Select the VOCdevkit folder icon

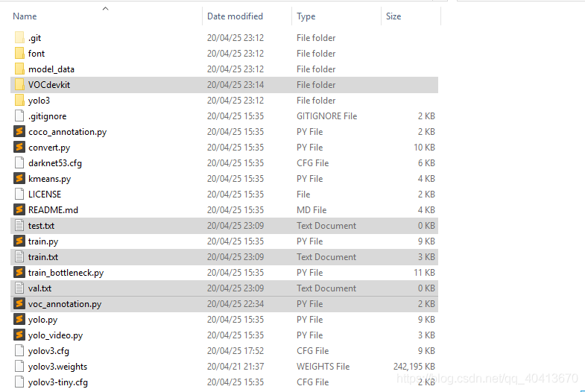pyautogui.click(x=19, y=85)
